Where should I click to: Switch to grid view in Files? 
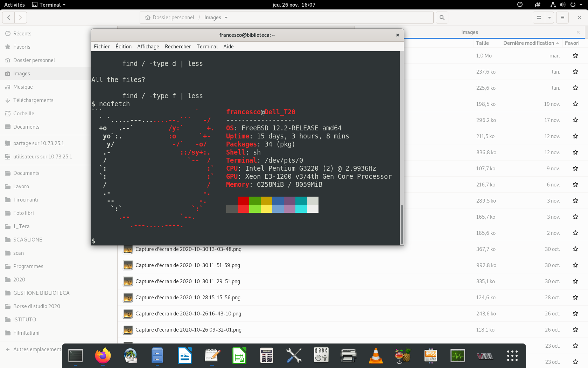tap(539, 18)
